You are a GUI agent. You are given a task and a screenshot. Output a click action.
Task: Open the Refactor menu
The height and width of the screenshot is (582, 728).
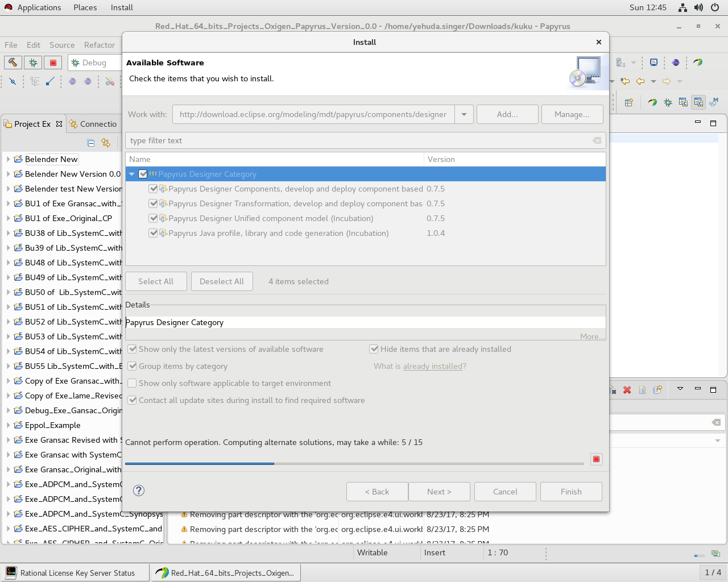pyautogui.click(x=100, y=45)
